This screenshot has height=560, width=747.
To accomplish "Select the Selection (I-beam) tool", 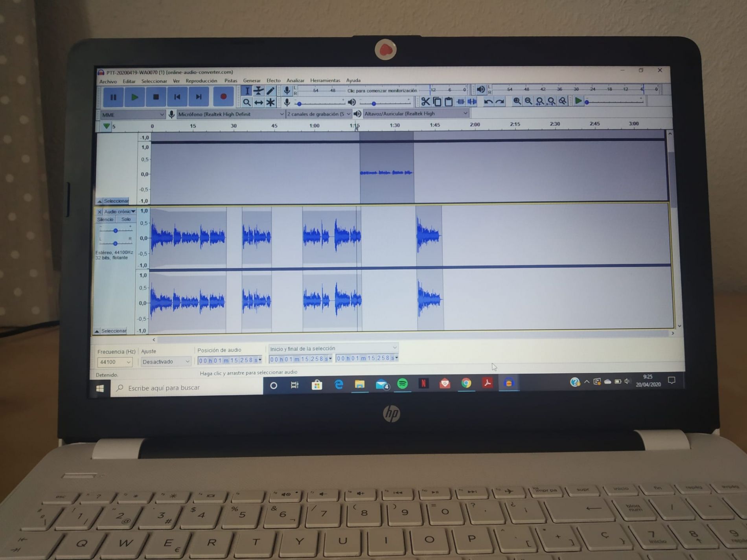I will coord(247,91).
